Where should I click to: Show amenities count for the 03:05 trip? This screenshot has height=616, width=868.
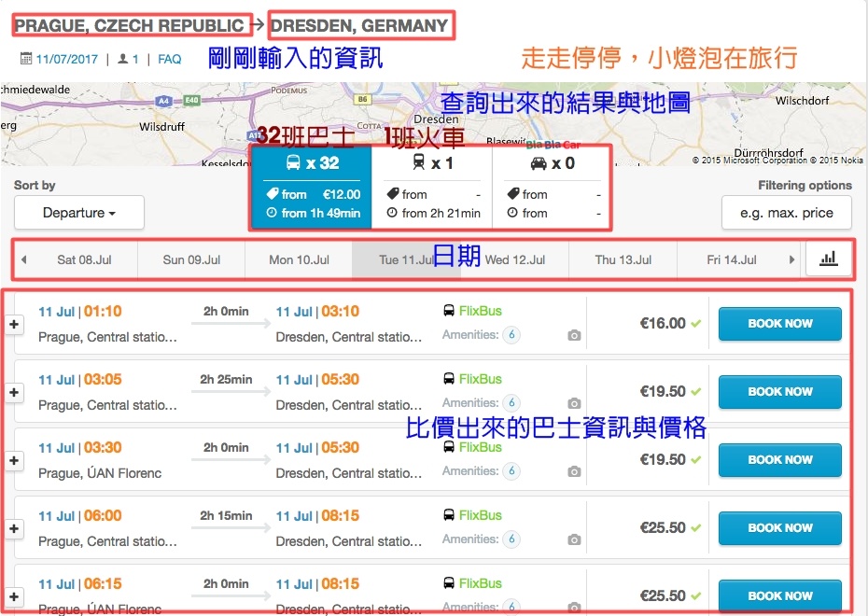click(x=511, y=403)
